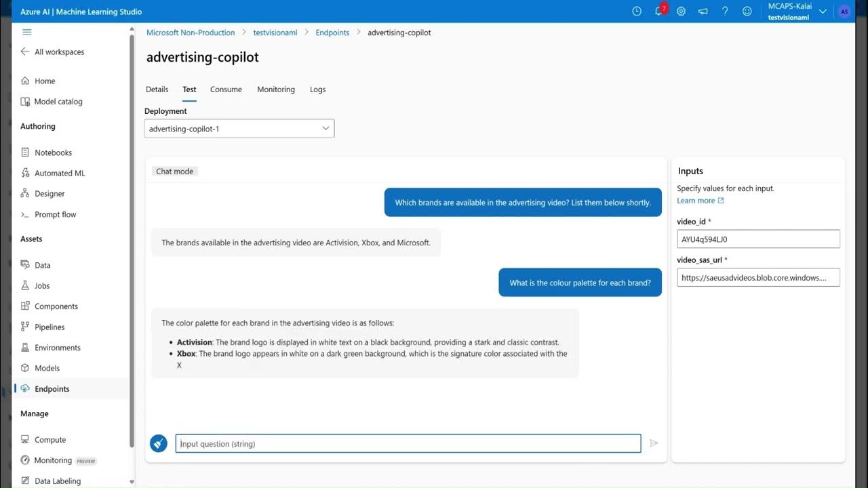Click the AS user avatar

tap(844, 12)
